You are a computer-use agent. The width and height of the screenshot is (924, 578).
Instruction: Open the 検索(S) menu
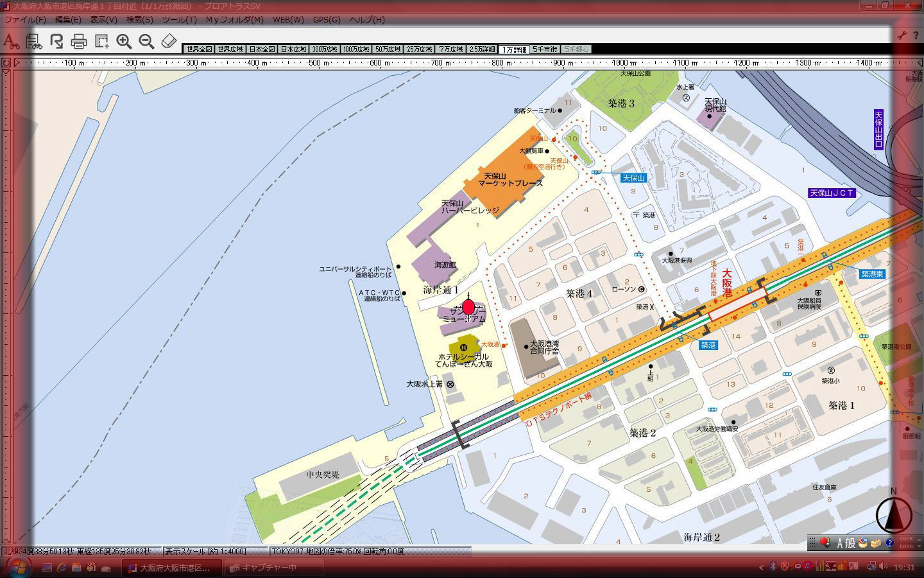(x=139, y=19)
